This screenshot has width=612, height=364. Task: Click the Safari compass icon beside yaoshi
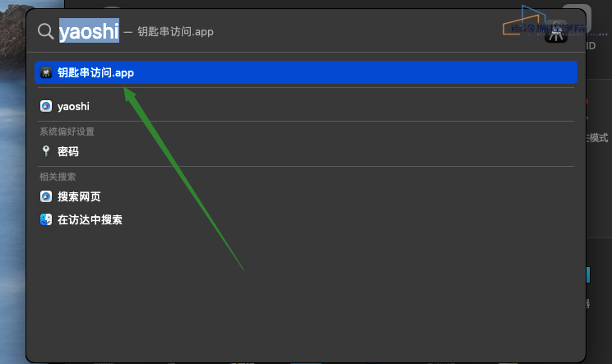(x=46, y=106)
